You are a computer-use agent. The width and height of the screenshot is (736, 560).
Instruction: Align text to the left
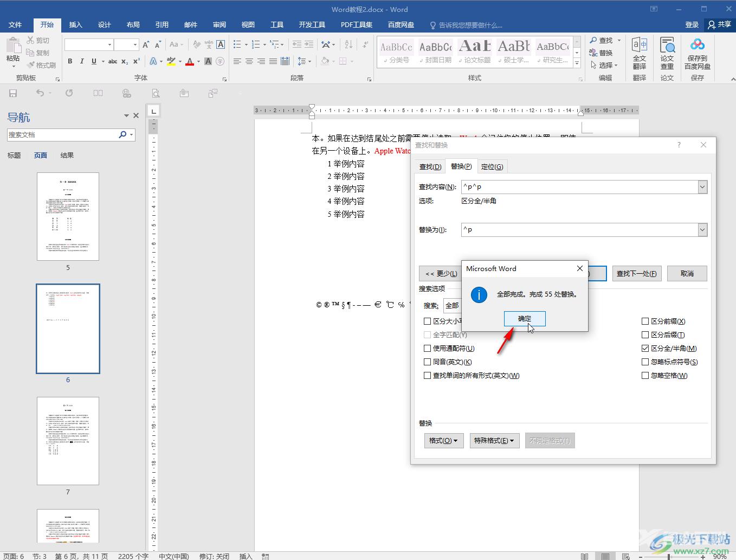237,61
